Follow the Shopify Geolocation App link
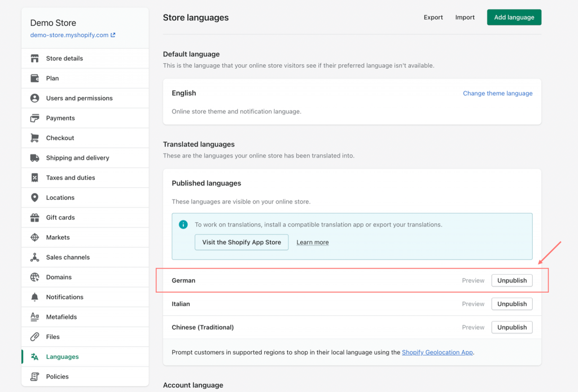The width and height of the screenshot is (578, 392). tap(437, 353)
